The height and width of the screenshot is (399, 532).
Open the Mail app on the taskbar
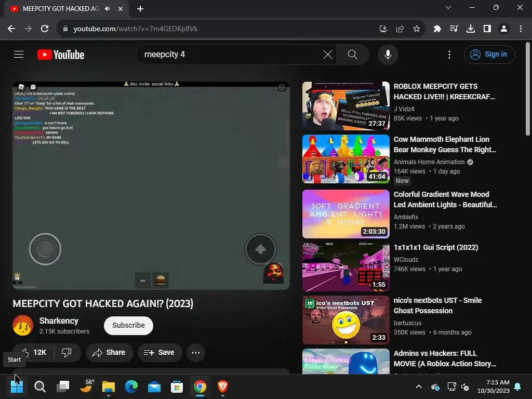click(154, 387)
